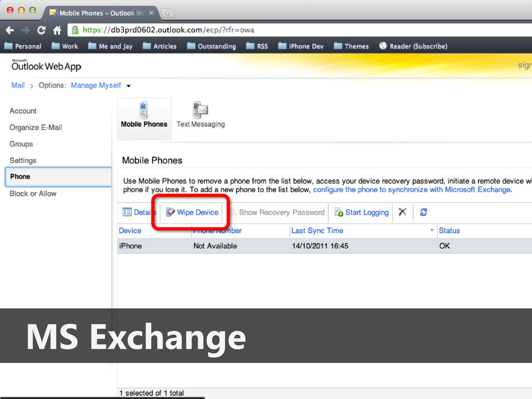
Task: Close the Mobile Phones browser tab
Action: 151,13
